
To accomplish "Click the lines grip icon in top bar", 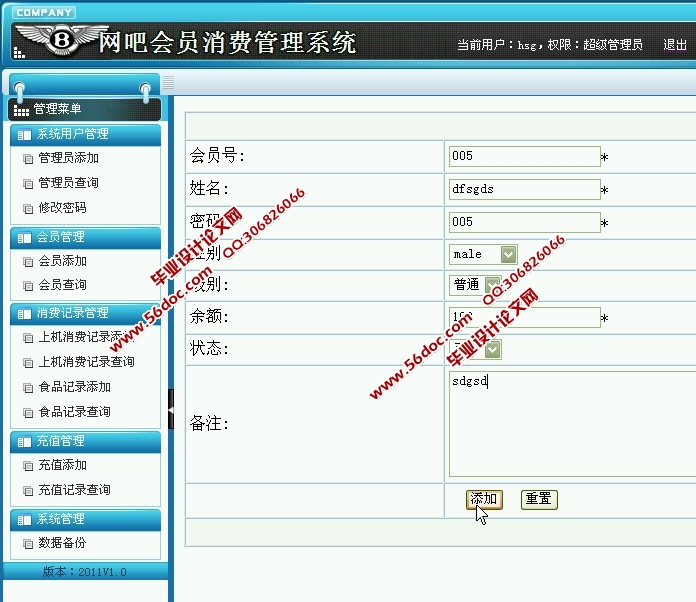I will [x=168, y=82].
